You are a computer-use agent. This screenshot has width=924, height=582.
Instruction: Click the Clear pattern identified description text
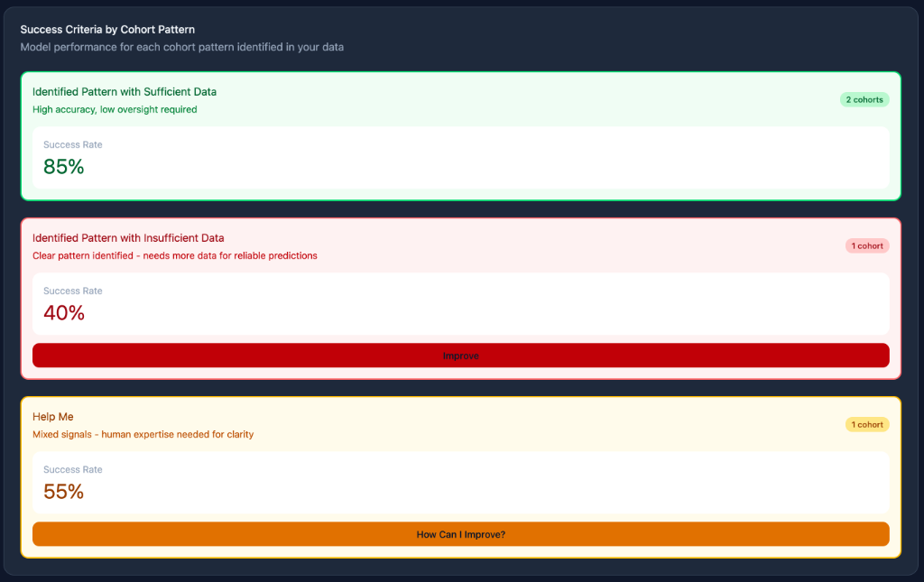coord(175,255)
